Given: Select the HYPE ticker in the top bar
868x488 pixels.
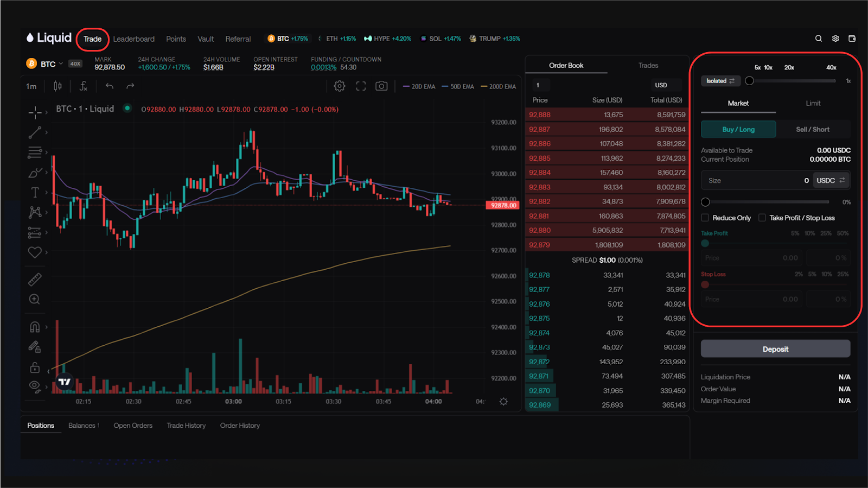Looking at the screenshot, I should (387, 39).
